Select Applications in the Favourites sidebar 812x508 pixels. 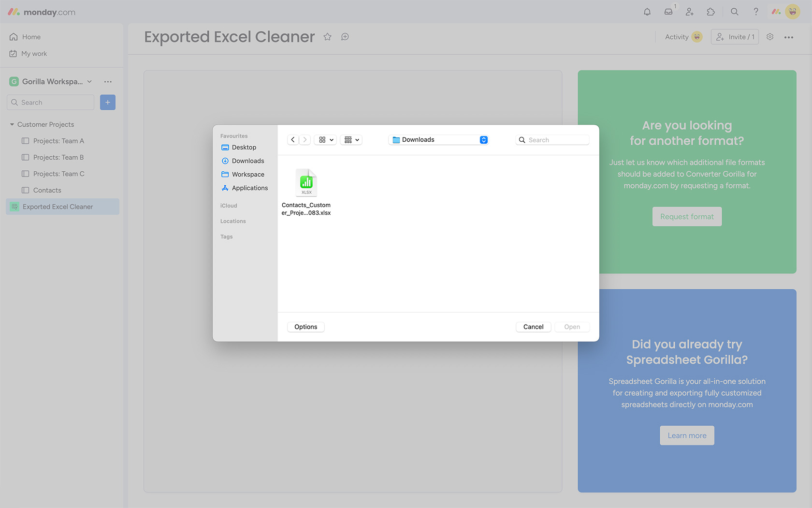point(249,188)
